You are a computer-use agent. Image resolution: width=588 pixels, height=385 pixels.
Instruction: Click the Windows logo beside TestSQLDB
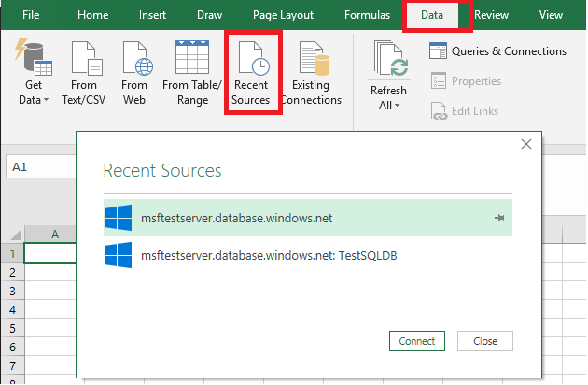[119, 255]
